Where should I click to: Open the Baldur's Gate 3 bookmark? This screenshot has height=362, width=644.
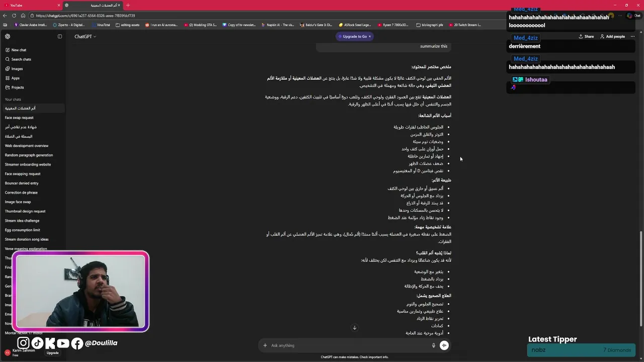pos(316,25)
